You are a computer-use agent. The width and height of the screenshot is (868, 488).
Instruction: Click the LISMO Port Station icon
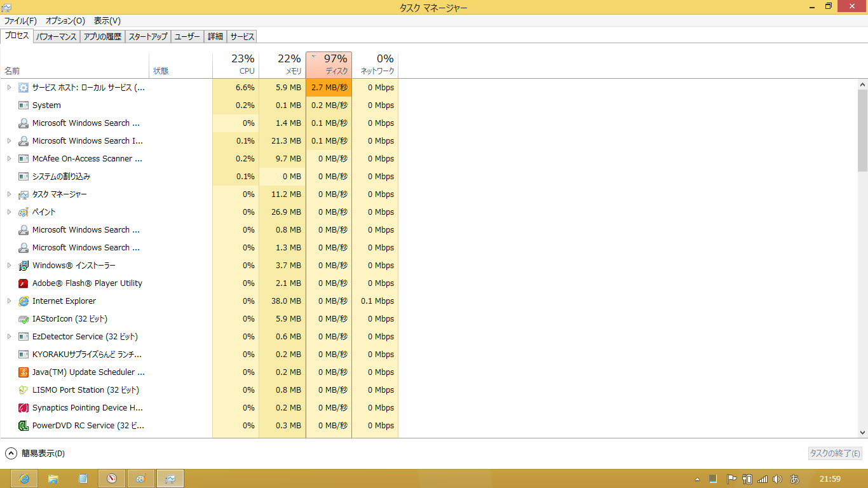24,390
